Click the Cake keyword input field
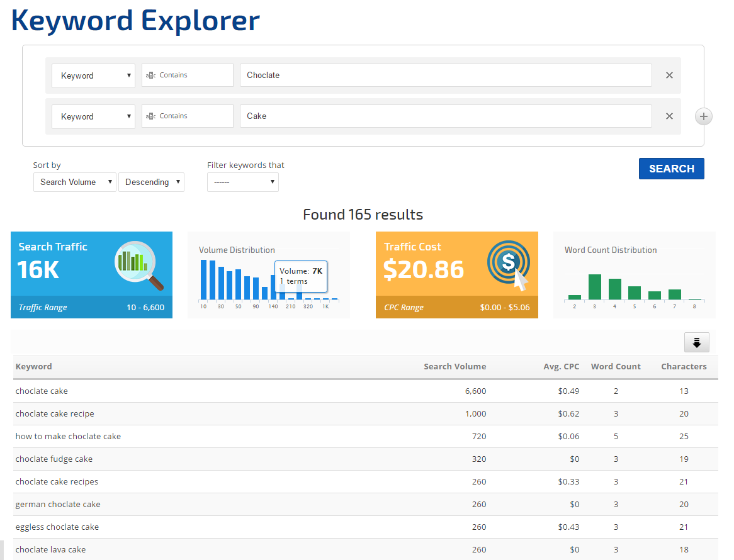Viewport: 734px width, 560px height. point(445,116)
